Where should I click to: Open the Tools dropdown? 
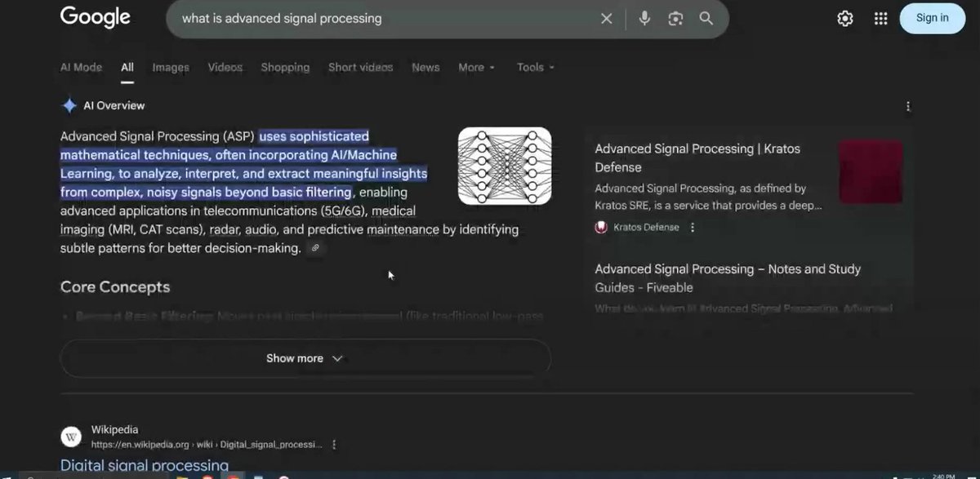(536, 68)
